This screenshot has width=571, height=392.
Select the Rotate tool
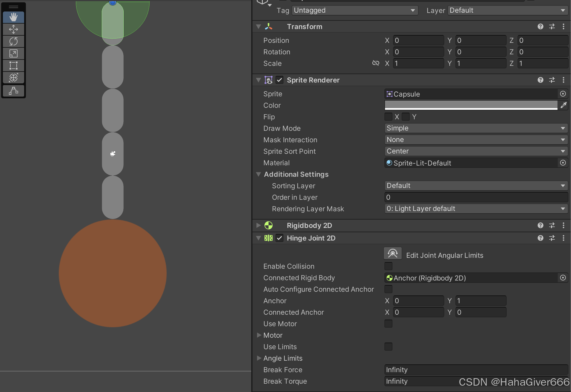[14, 41]
